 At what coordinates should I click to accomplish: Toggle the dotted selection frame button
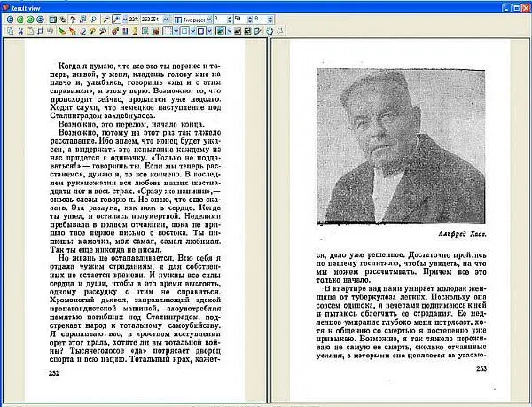(168, 31)
